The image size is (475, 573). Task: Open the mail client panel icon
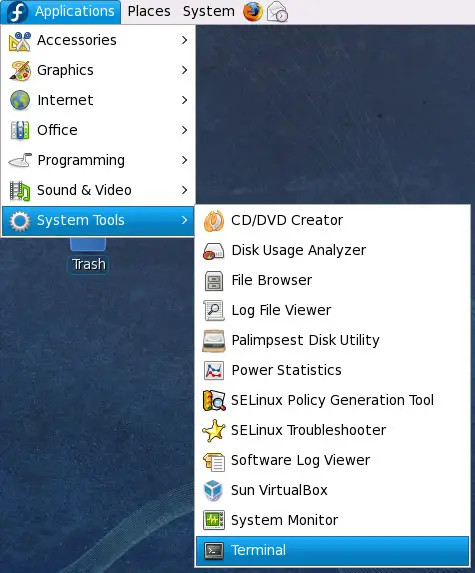(x=277, y=12)
